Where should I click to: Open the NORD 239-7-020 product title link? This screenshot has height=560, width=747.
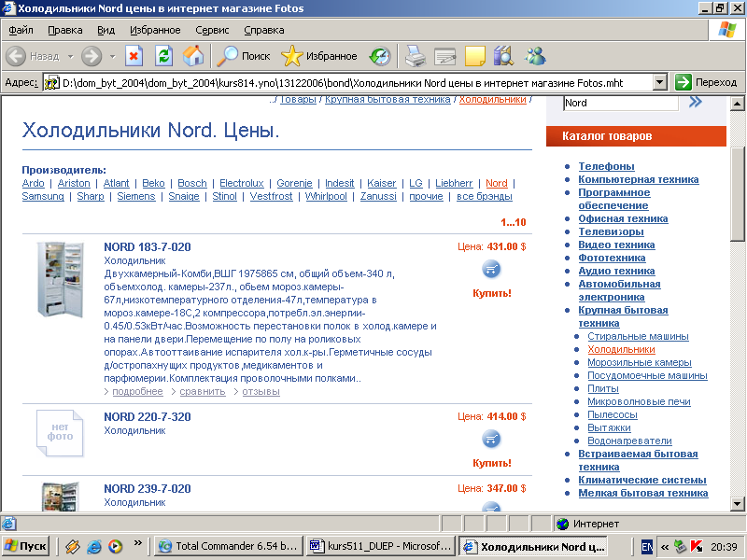(x=148, y=488)
